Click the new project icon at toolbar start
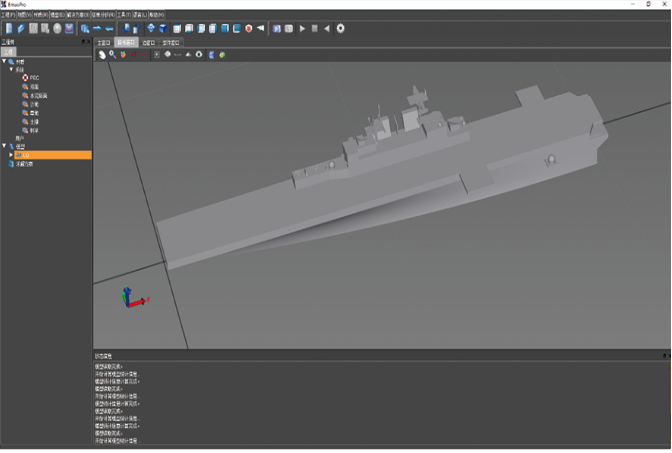 [9, 28]
